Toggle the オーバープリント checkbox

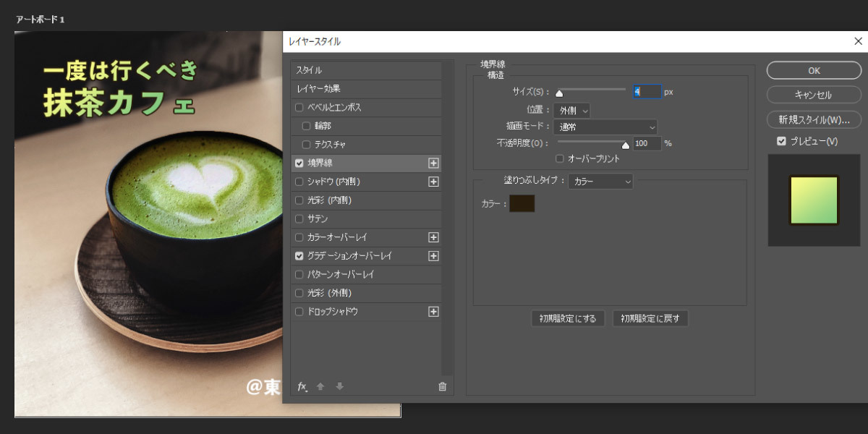coord(559,158)
